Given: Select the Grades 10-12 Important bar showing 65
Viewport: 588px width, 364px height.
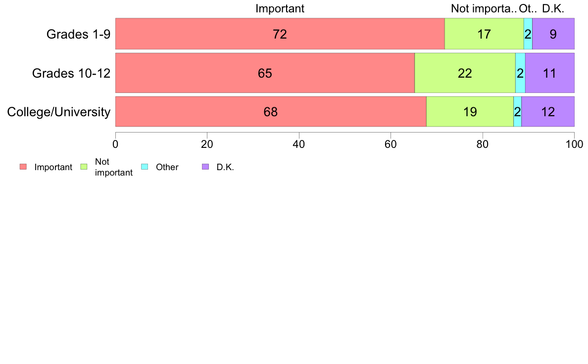Looking at the screenshot, I should click(x=265, y=73).
